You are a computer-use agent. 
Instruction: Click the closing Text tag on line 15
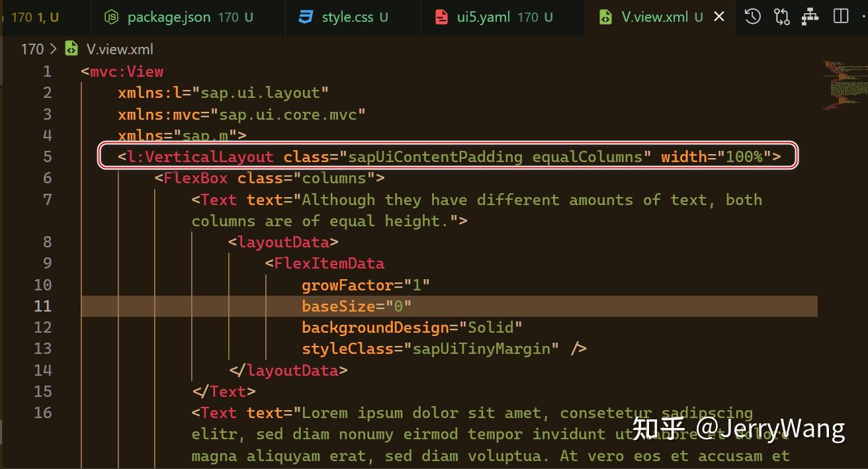224,391
